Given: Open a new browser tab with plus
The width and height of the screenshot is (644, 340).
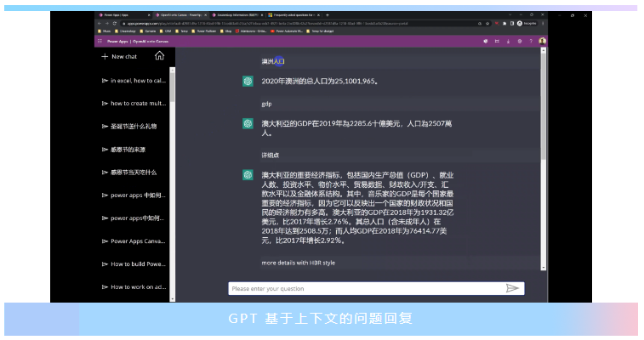Looking at the screenshot, I should [x=328, y=15].
